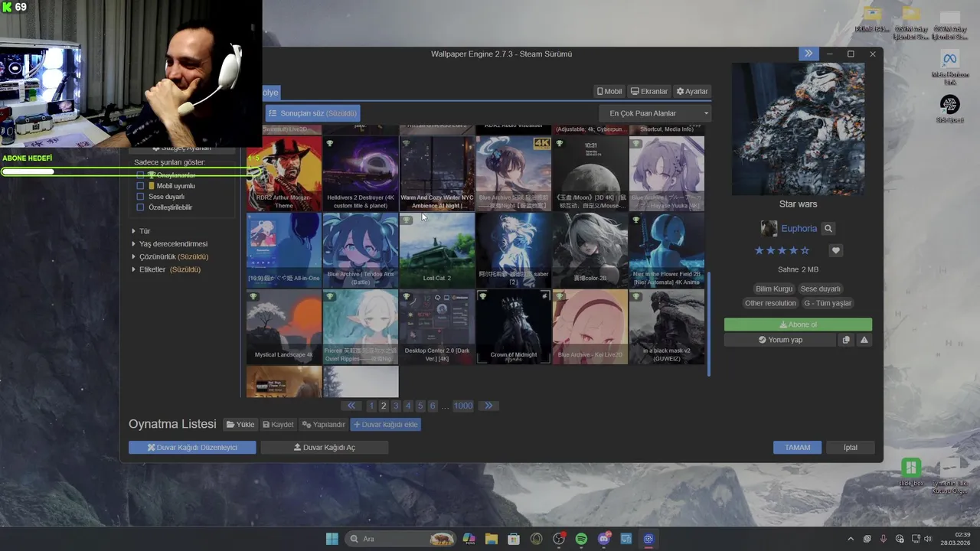Rate Star wars with fifth star
The image size is (980, 551).
click(805, 250)
